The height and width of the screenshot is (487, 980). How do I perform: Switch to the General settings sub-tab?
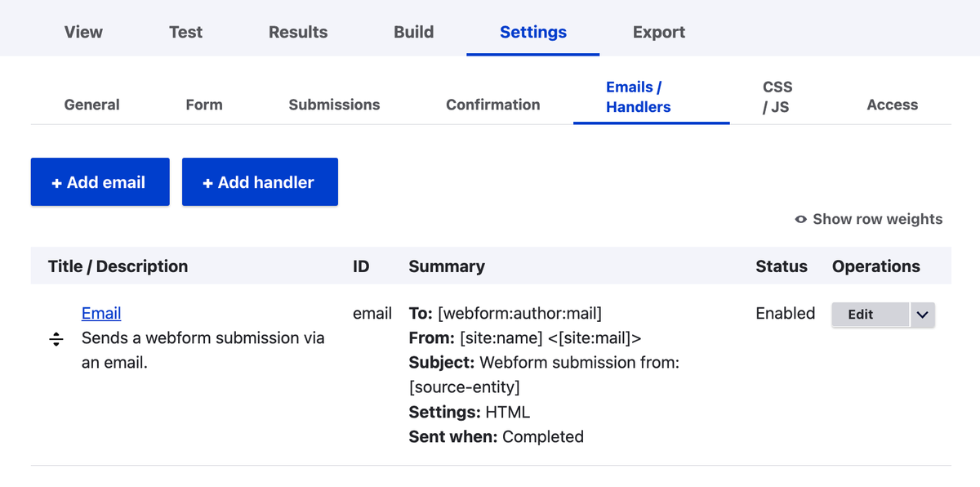click(91, 105)
